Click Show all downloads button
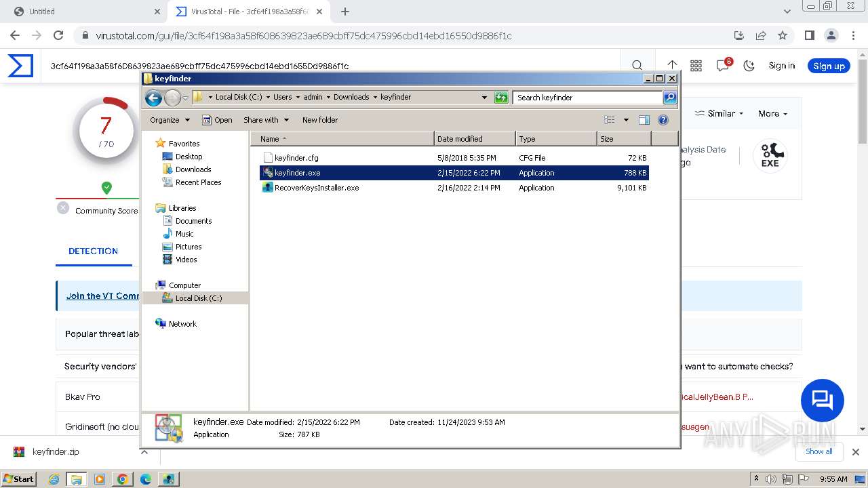This screenshot has height=488, width=868. tap(819, 451)
